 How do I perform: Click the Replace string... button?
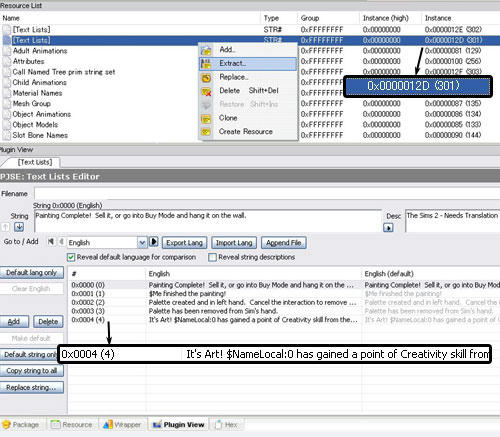pyautogui.click(x=32, y=387)
